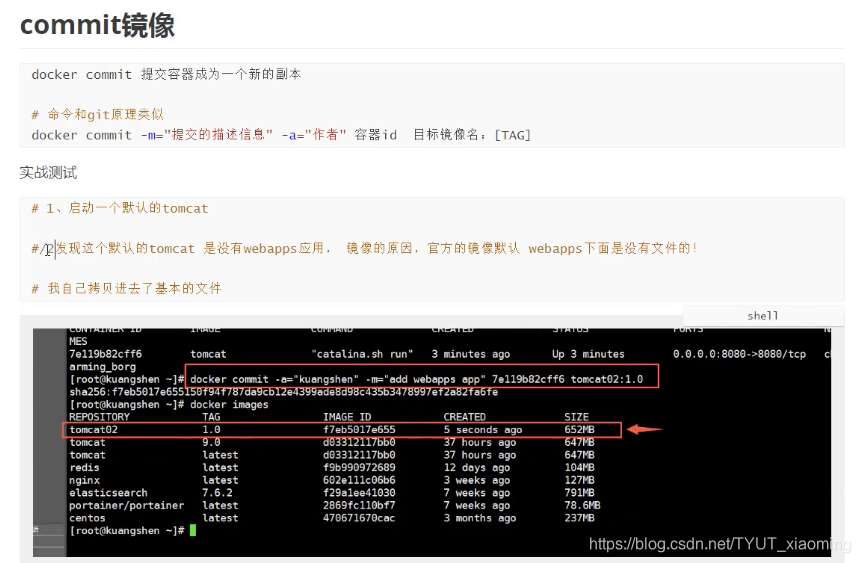860x563 pixels.
Task: Click the comment "# 1、启动一个默认的tomcat"
Action: [120, 208]
